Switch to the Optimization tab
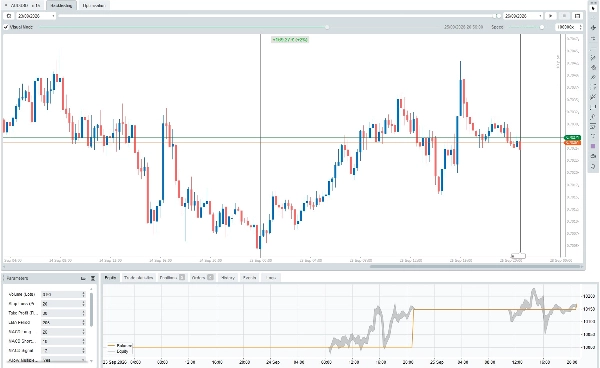The height and width of the screenshot is (368, 600). click(94, 5)
